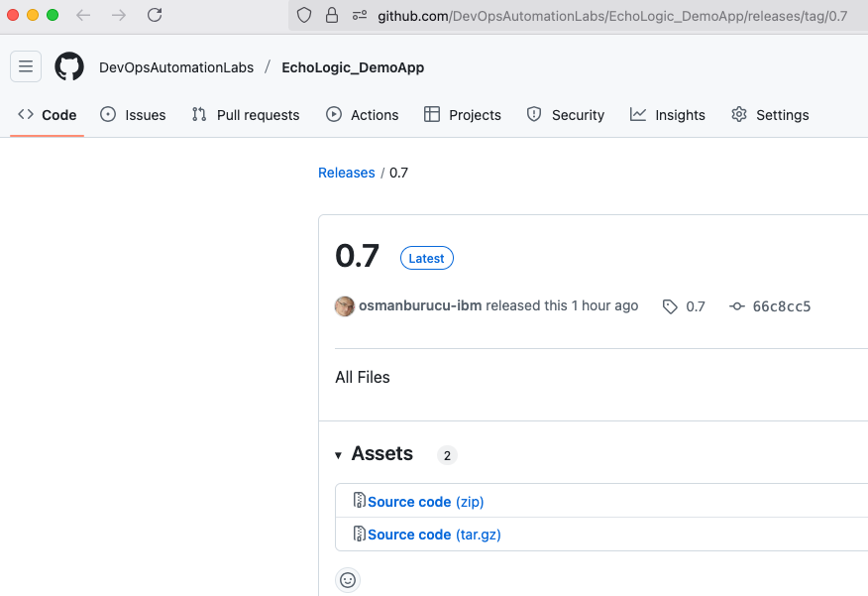Viewport: 868px width, 596px height.
Task: Download Source code (zip)
Action: coord(425,502)
